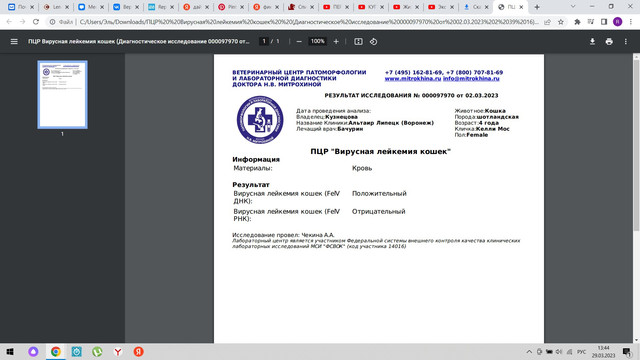The height and width of the screenshot is (360, 640).
Task: Click the PDF document title in toolbar
Action: click(138, 42)
